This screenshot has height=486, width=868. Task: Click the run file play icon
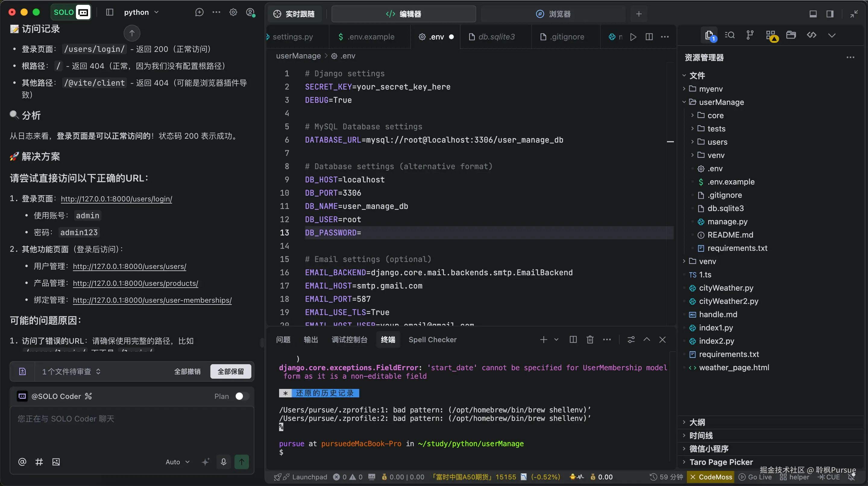pos(633,37)
